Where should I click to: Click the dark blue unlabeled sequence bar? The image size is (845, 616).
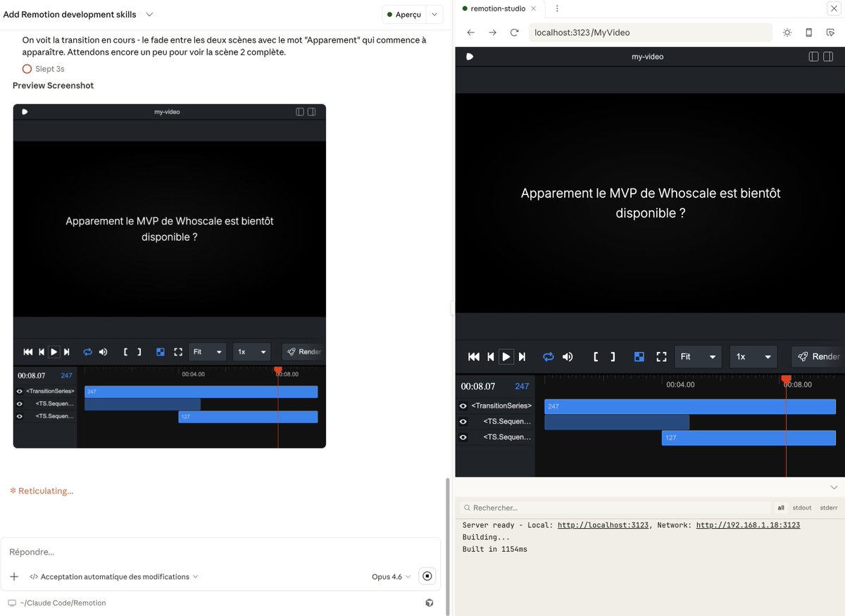point(617,422)
